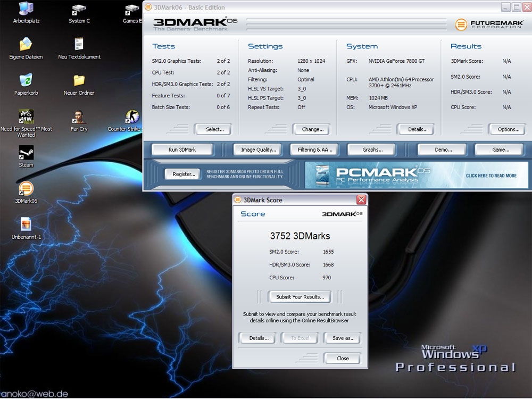Open the Graphs button
Screen dimensions: 532x399
pyautogui.click(x=372, y=149)
